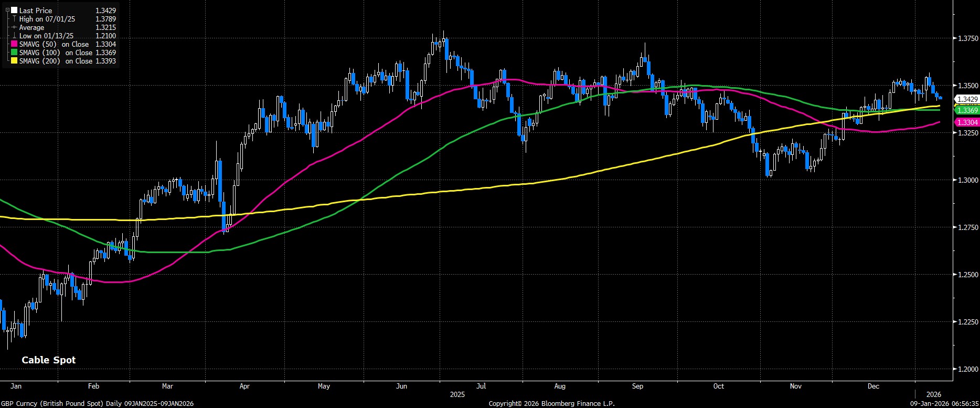This screenshot has height=408, width=980.
Task: Click the magenta SMAVG (50) legend swatch
Action: pos(14,45)
